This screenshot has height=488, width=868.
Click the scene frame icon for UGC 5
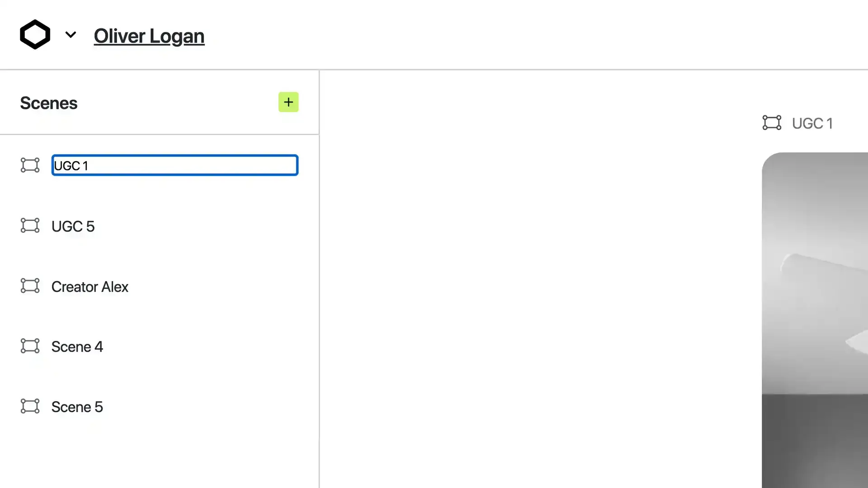(30, 226)
